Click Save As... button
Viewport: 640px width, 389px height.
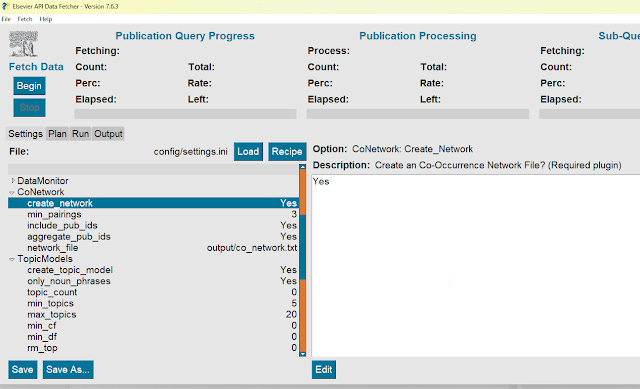click(68, 369)
